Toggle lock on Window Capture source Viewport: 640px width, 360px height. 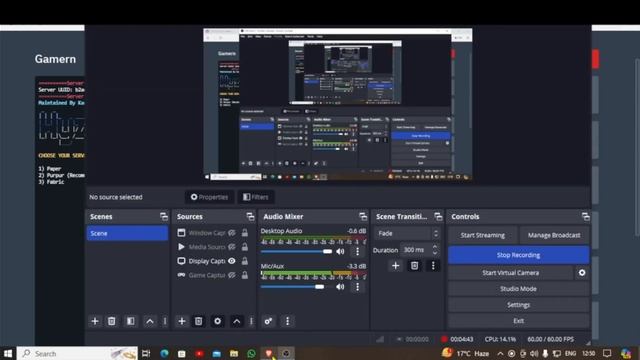[x=244, y=233]
